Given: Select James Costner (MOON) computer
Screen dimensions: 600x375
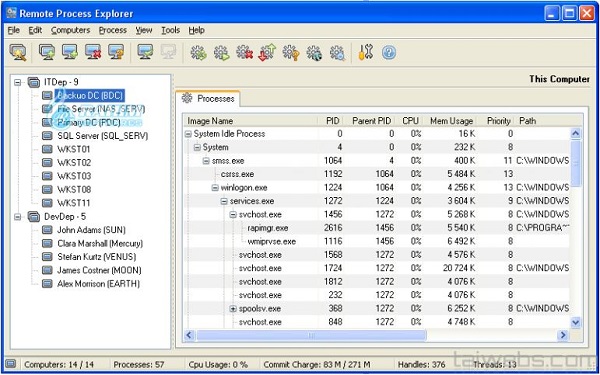Looking at the screenshot, I should coord(99,271).
